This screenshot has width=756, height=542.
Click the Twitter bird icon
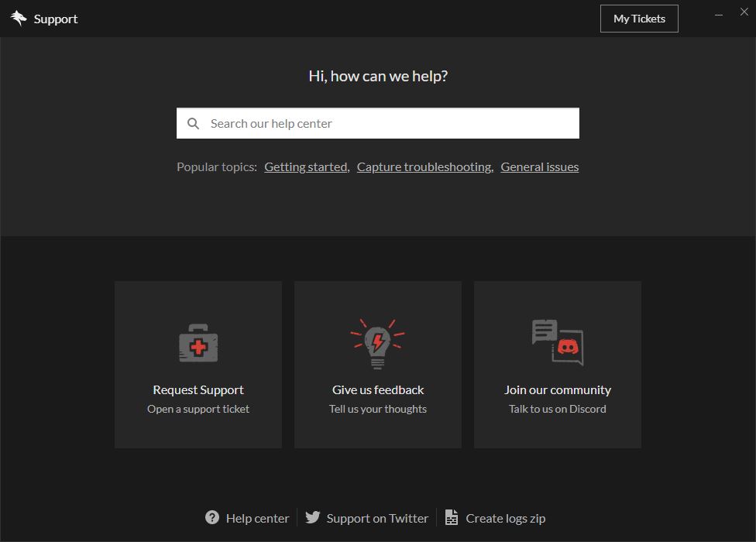(312, 517)
